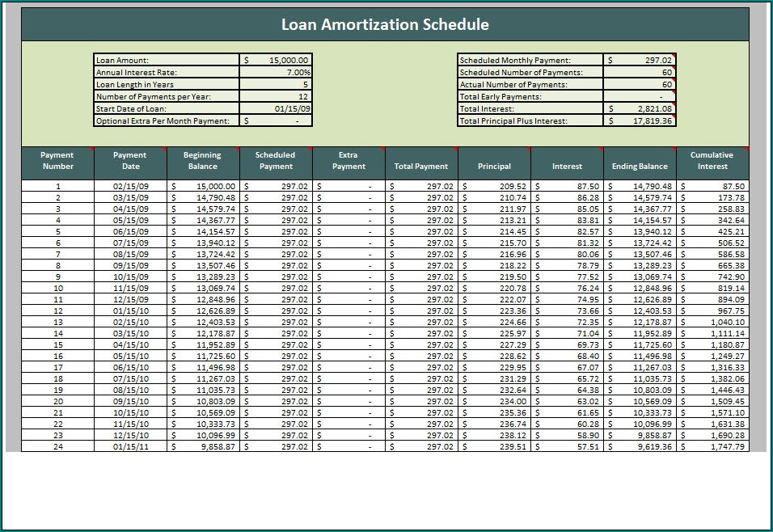Select interest amount 67.07

567,368
